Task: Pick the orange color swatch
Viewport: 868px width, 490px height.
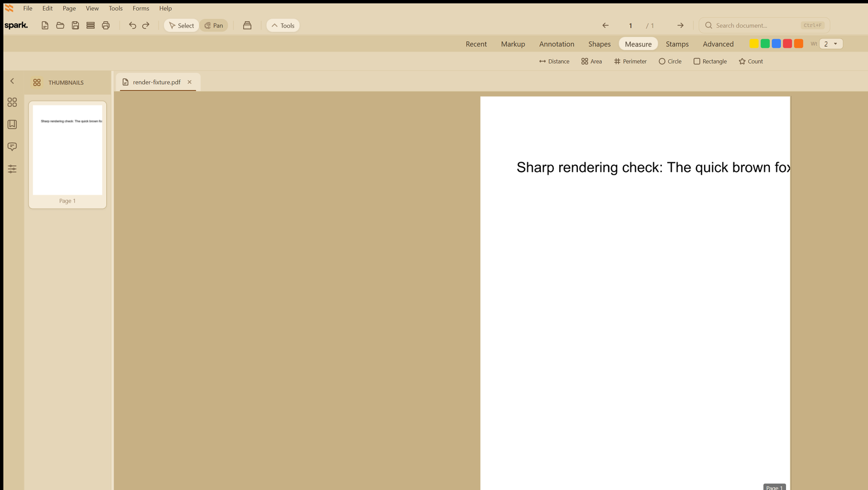Action: pyautogui.click(x=799, y=43)
